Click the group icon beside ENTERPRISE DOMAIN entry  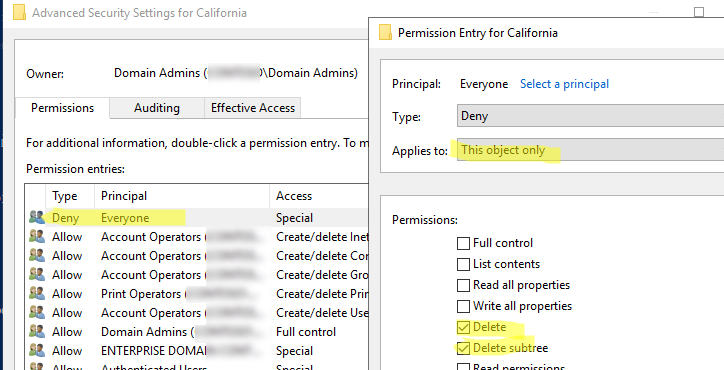pos(36,350)
